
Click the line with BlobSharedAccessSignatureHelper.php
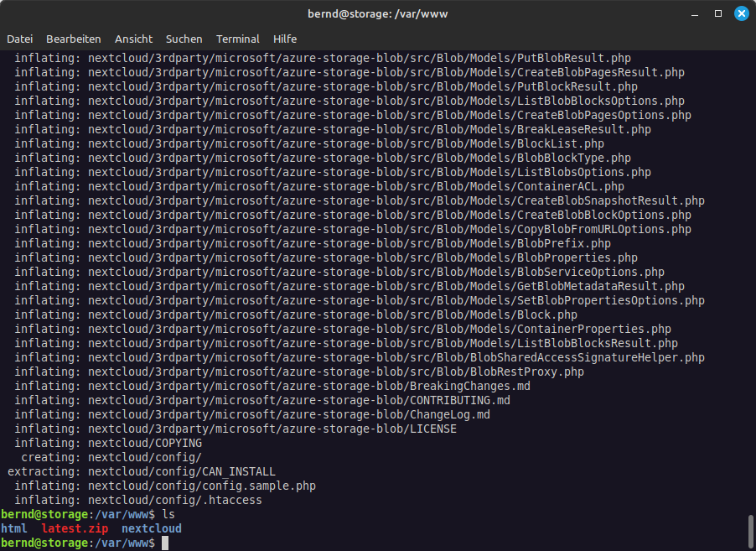360,357
